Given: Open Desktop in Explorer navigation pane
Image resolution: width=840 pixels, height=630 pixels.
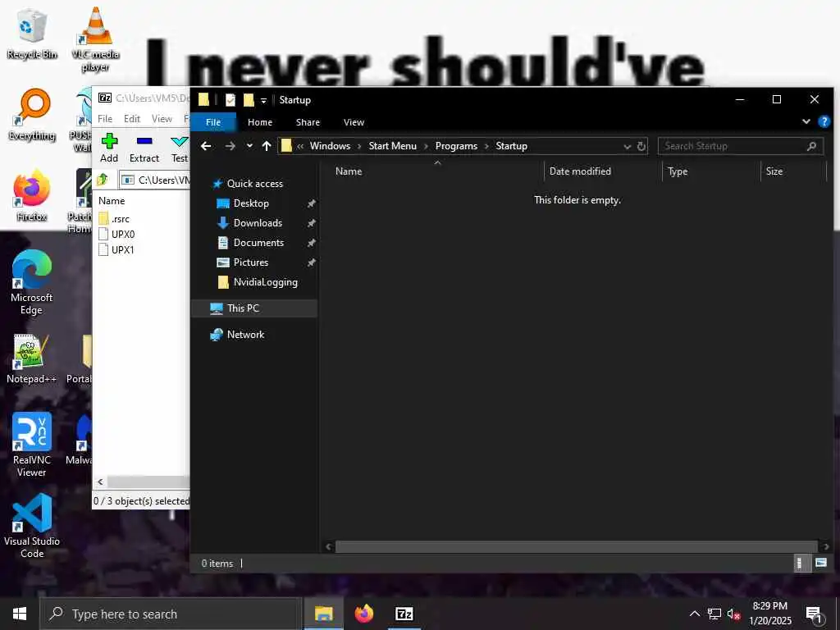Looking at the screenshot, I should [x=251, y=203].
